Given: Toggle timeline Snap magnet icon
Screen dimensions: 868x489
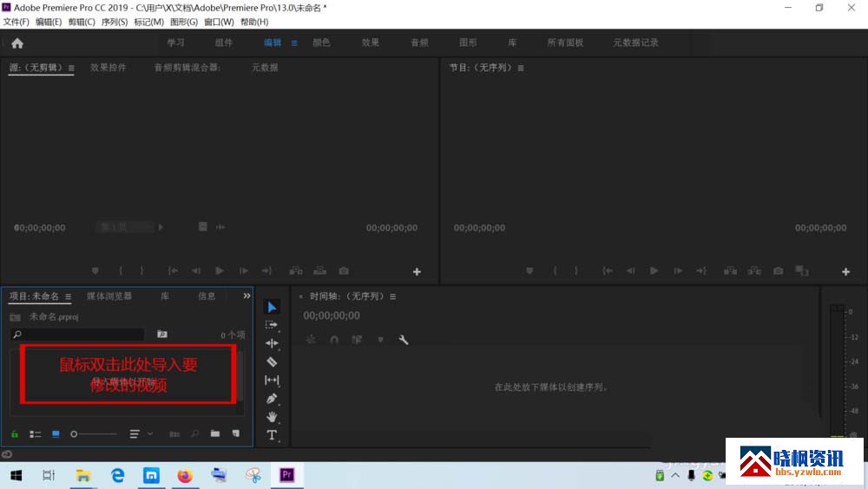Looking at the screenshot, I should (x=334, y=340).
